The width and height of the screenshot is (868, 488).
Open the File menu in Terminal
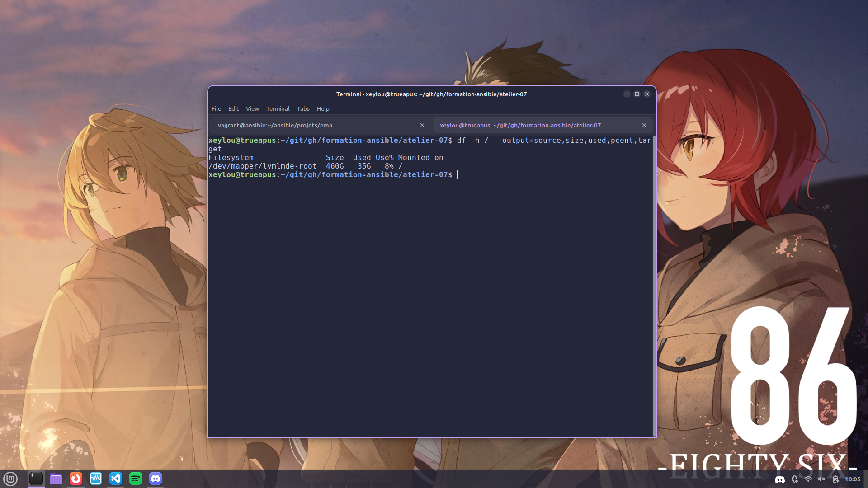point(217,108)
